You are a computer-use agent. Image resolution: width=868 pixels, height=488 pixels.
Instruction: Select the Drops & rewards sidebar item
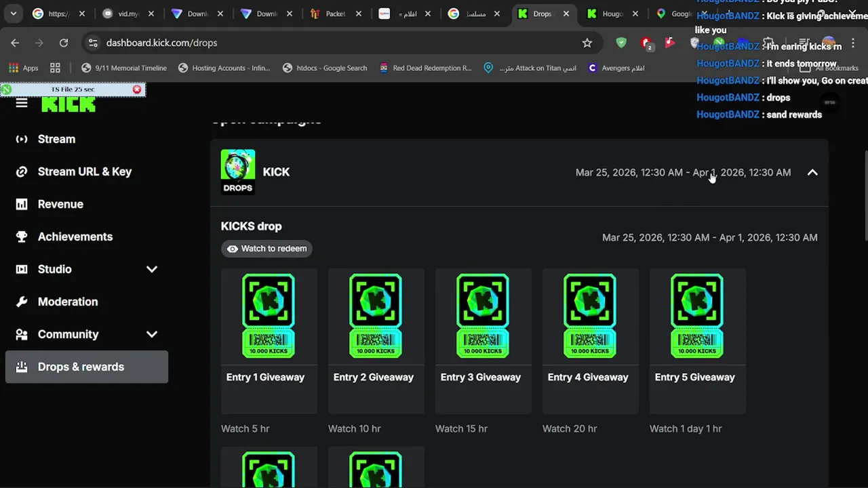[87, 367]
